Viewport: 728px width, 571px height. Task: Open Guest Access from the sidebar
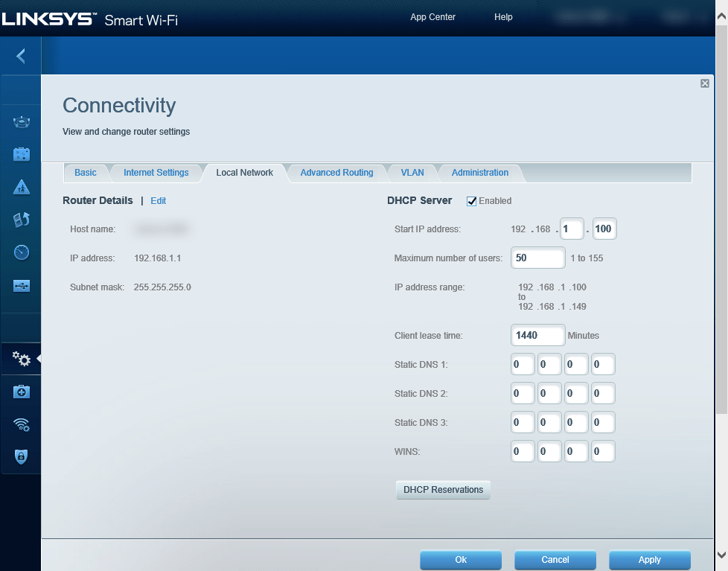(x=21, y=154)
